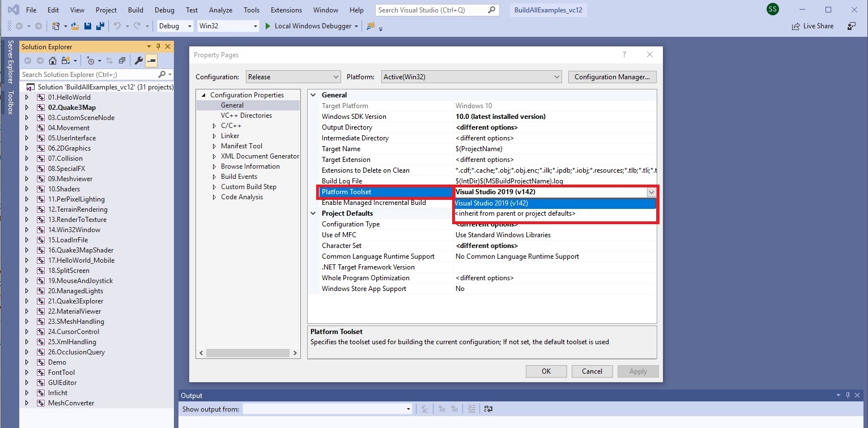Toggle auto-hide pin on Output panel

click(x=848, y=395)
